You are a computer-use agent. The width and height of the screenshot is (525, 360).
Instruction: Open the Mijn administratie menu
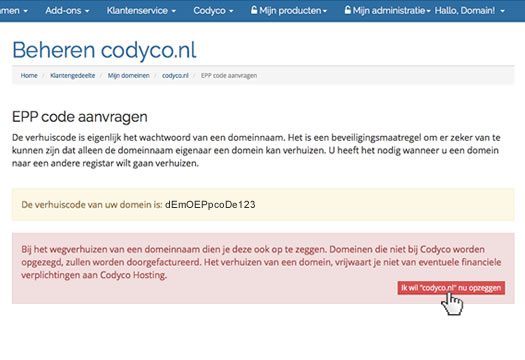[387, 11]
